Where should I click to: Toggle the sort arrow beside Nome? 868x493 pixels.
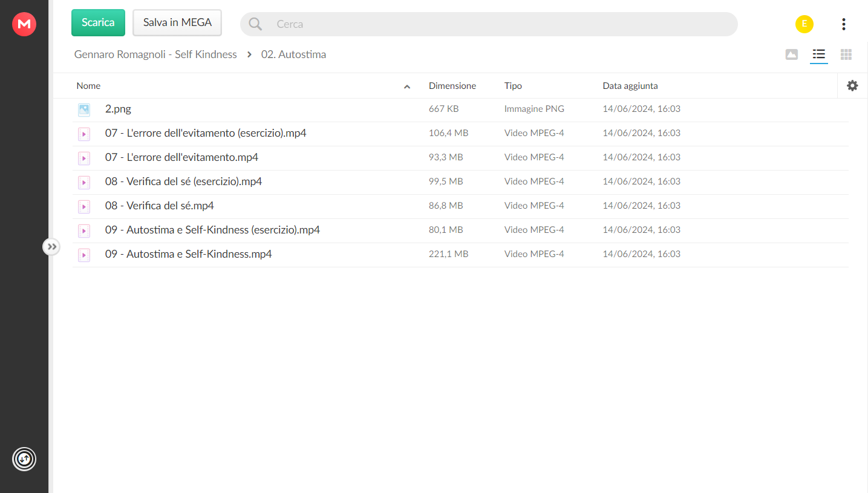pyautogui.click(x=407, y=87)
